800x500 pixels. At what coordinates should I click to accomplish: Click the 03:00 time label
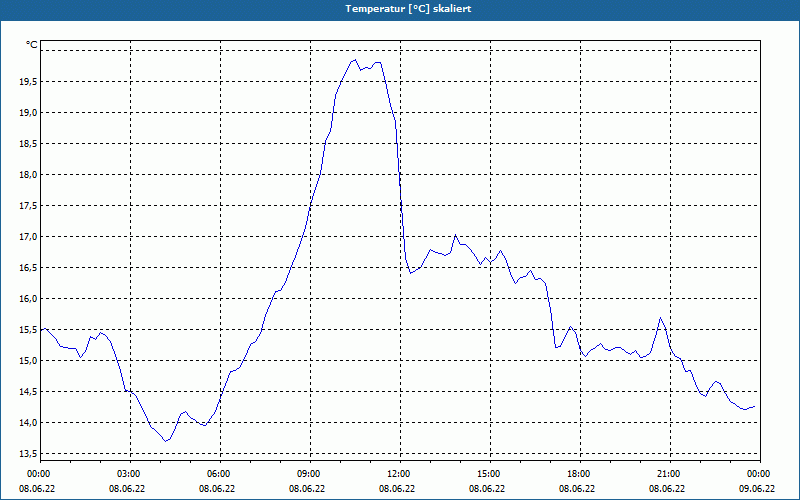click(131, 474)
